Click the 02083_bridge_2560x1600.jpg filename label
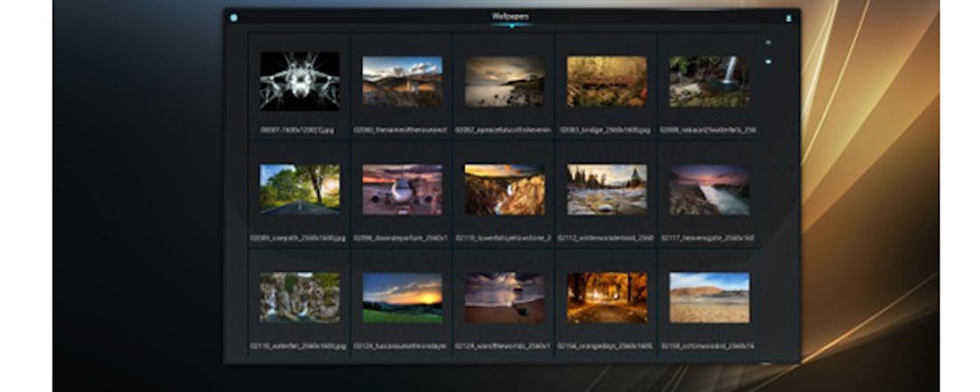Image resolution: width=980 pixels, height=392 pixels. [606, 129]
